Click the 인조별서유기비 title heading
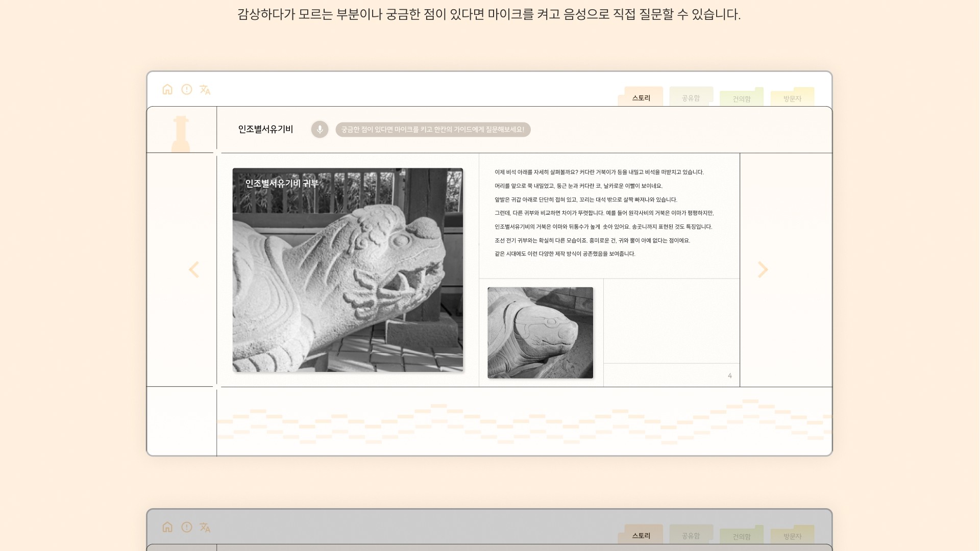Image resolution: width=980 pixels, height=551 pixels. pos(265,130)
